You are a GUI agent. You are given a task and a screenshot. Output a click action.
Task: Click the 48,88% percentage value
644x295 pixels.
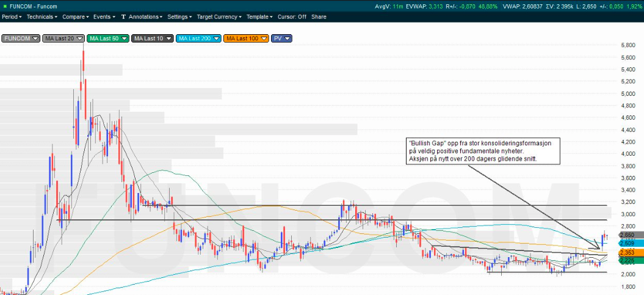487,7
